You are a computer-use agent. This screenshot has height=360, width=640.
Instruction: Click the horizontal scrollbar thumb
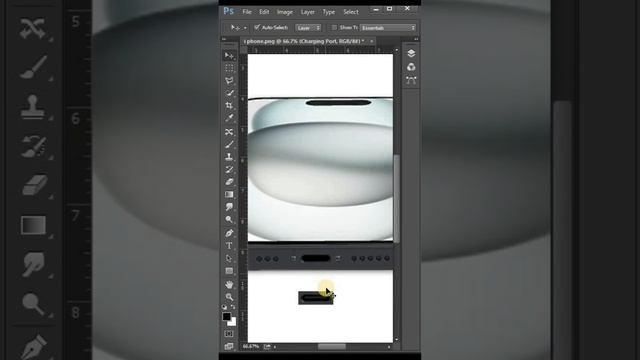tap(332, 347)
